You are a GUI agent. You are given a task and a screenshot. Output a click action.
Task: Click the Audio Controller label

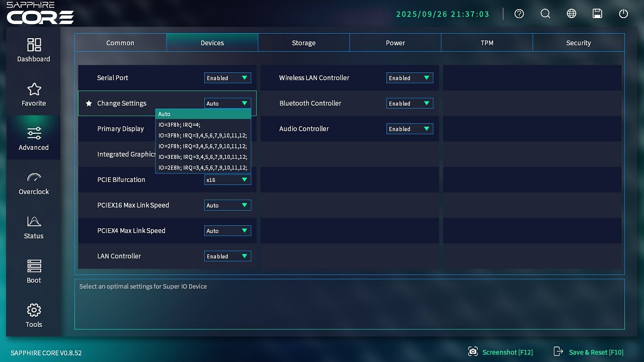coord(304,129)
